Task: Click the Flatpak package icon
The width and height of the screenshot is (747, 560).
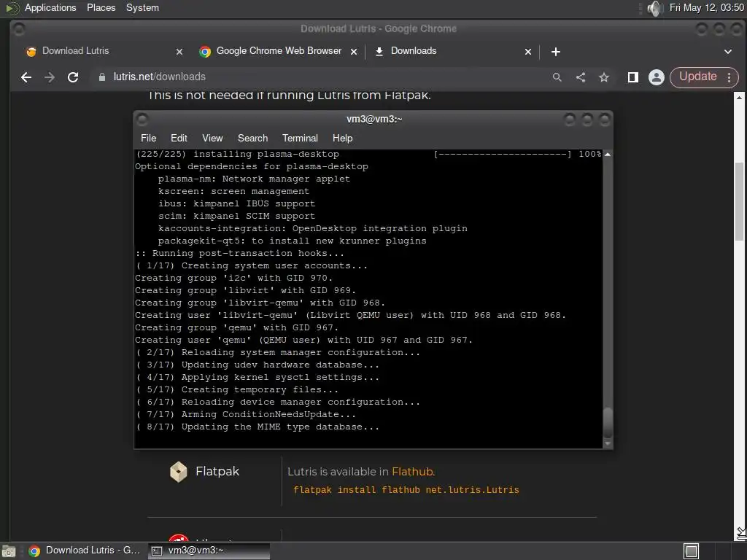Action: 179,472
